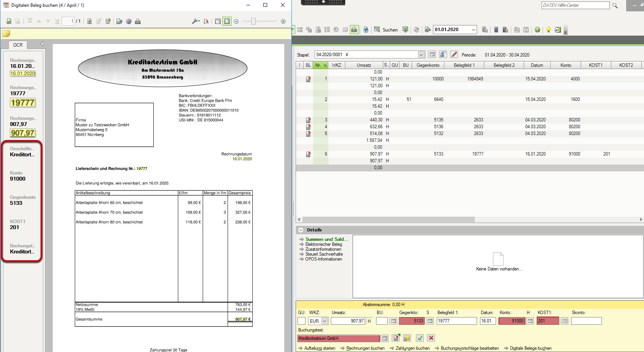Switch to the fit-width view icon

tap(218, 22)
